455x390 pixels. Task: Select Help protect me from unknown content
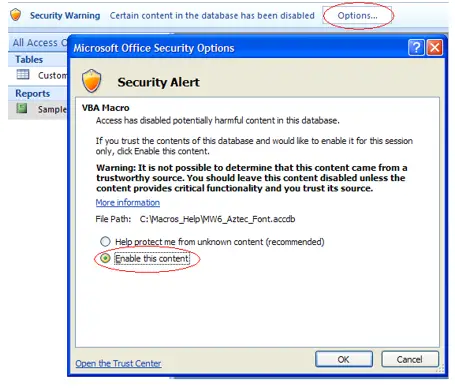click(105, 241)
